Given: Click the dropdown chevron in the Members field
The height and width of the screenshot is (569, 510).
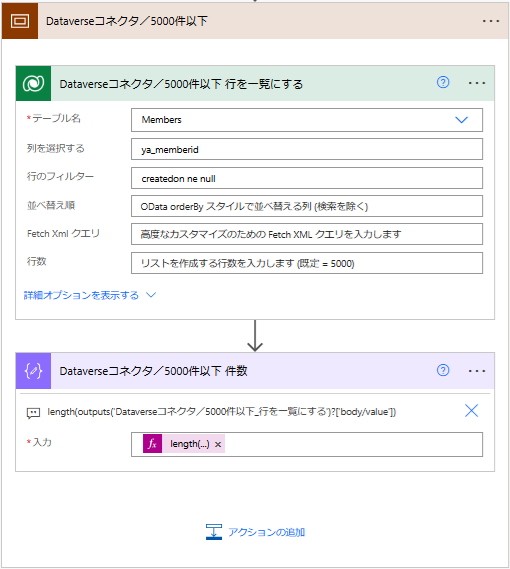Looking at the screenshot, I should tap(461, 120).
